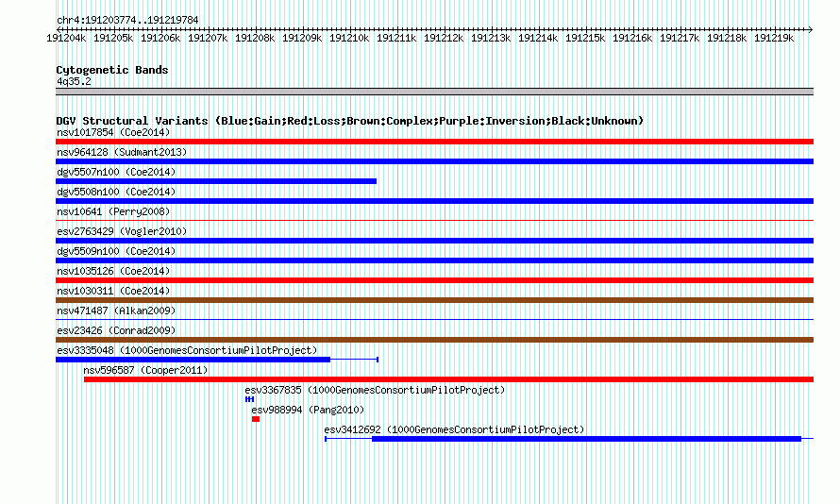Open esv3335048 1000Genomes label

187,350
